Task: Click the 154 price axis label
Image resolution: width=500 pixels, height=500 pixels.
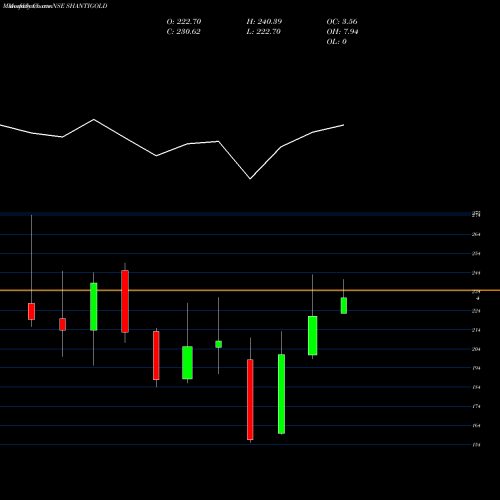Action: 476,445
